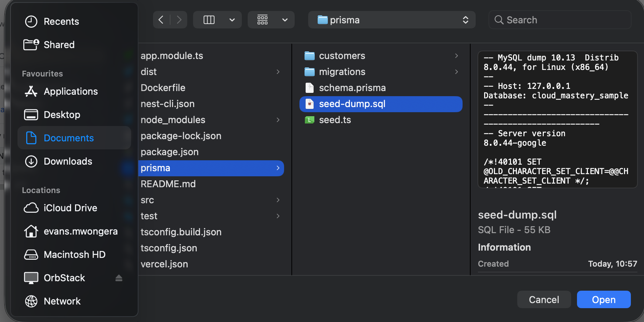Click into the Search field

[x=560, y=20]
